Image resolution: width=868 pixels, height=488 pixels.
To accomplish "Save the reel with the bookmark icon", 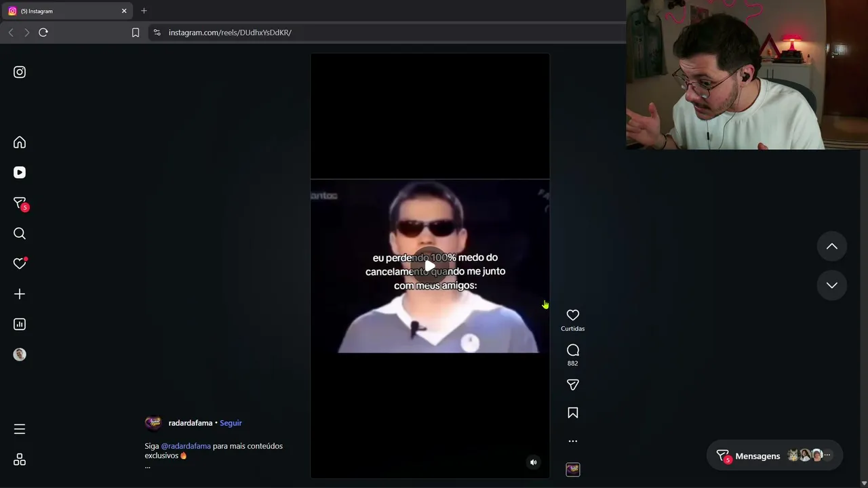I will coord(573,413).
